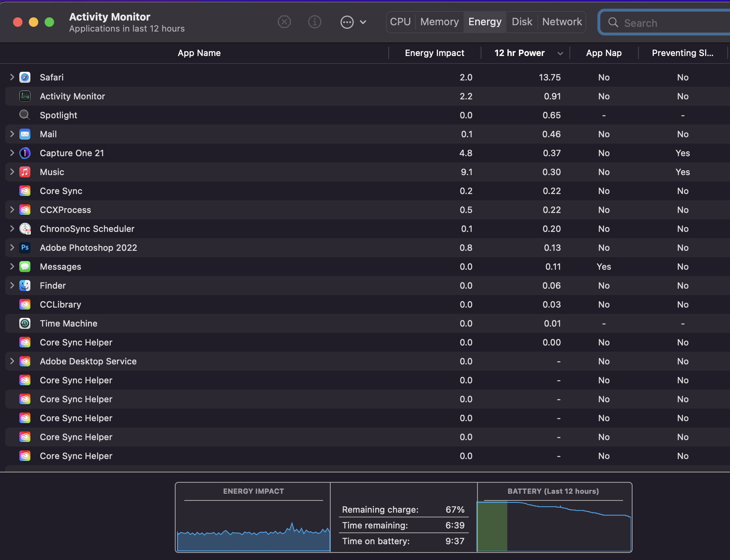Screen dimensions: 730x560
Task: Click the search magnifier icon
Action: pyautogui.click(x=613, y=22)
